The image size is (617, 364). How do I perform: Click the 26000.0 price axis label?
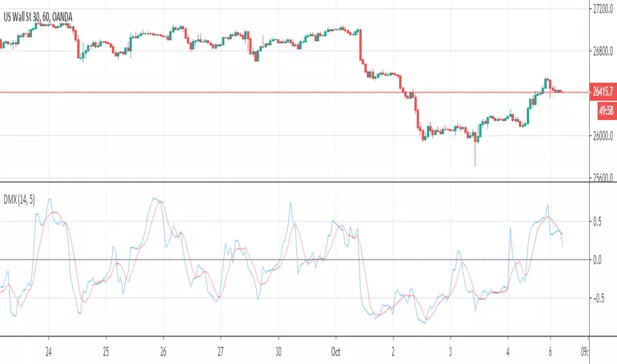point(602,136)
